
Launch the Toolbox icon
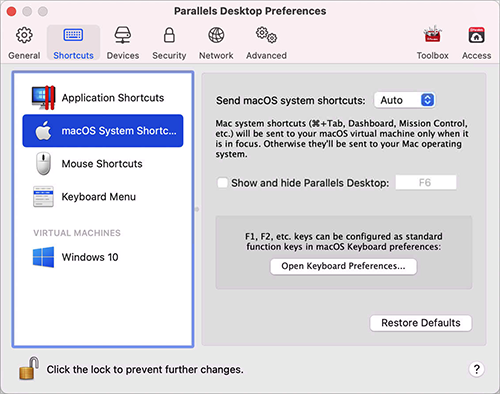point(432,34)
